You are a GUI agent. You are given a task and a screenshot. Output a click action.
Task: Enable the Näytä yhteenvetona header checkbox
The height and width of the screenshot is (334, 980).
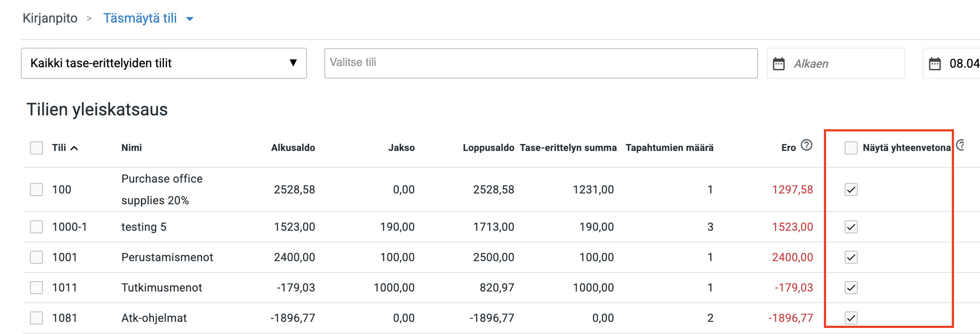851,148
